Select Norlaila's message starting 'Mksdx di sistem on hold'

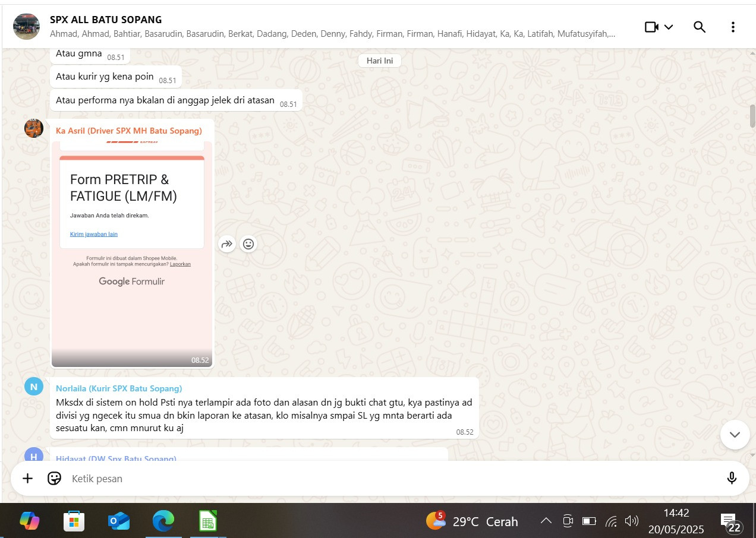point(264,408)
